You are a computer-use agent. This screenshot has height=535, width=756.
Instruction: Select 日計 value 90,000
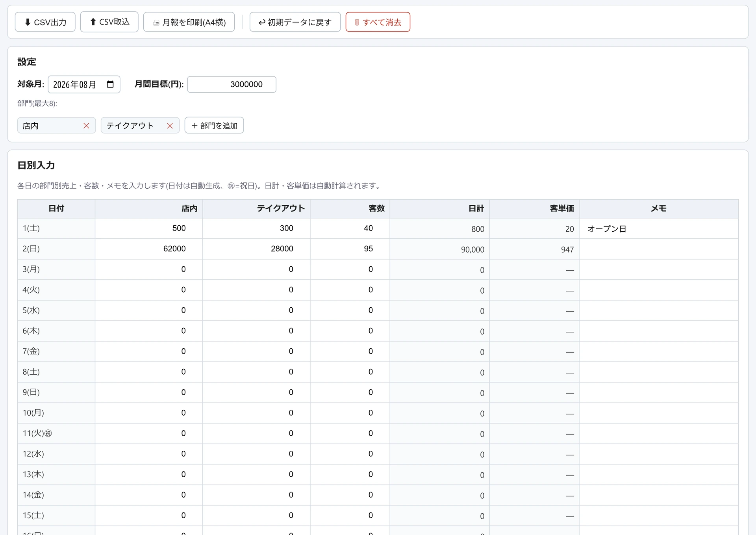pyautogui.click(x=472, y=250)
